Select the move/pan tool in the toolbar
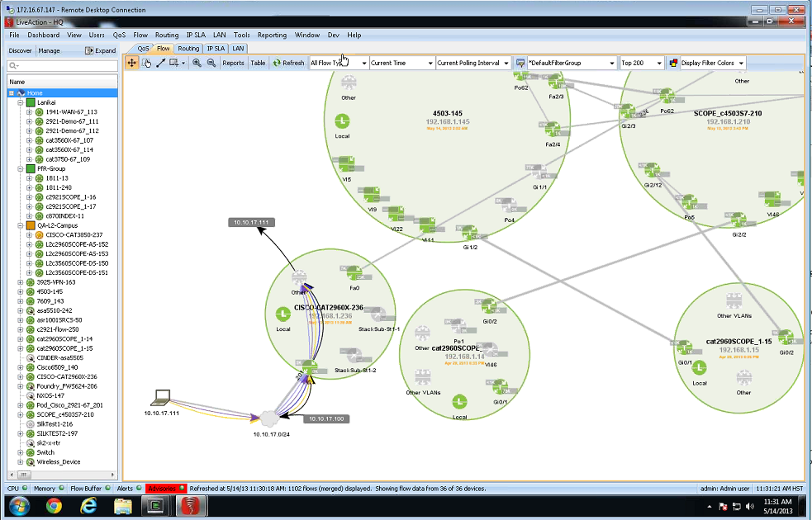This screenshot has height=520, width=812. pos(132,63)
